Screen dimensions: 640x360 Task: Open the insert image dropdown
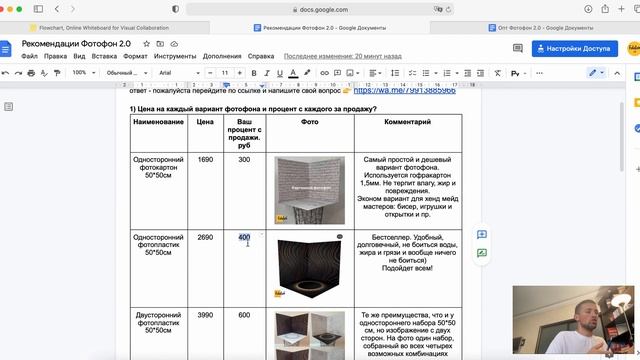(353, 73)
